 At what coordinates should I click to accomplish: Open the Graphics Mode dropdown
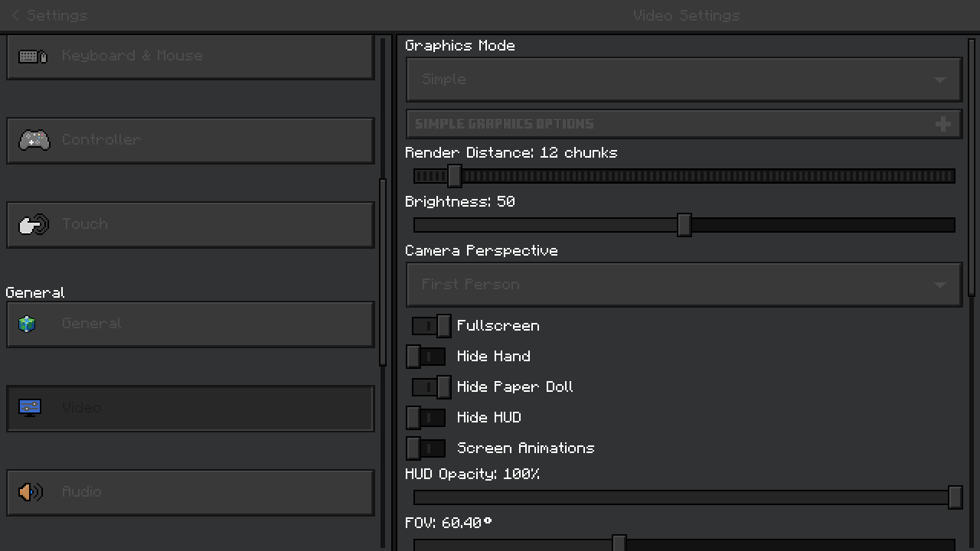(683, 80)
